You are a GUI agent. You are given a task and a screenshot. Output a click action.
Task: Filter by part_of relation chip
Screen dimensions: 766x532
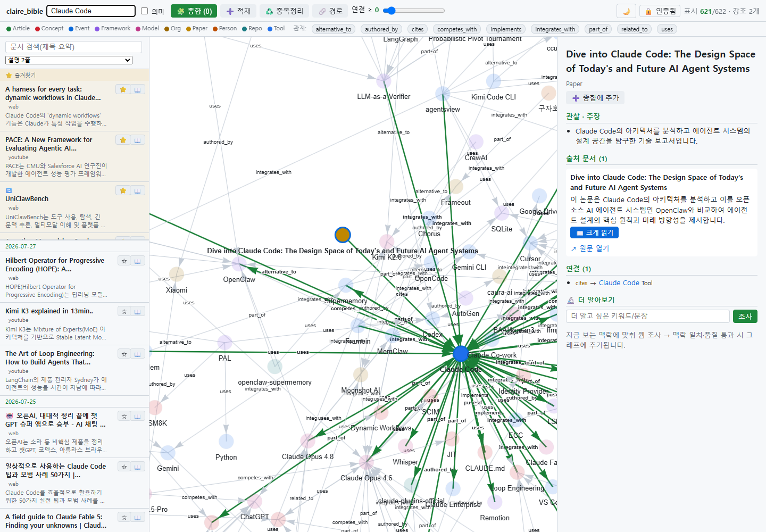coord(598,29)
